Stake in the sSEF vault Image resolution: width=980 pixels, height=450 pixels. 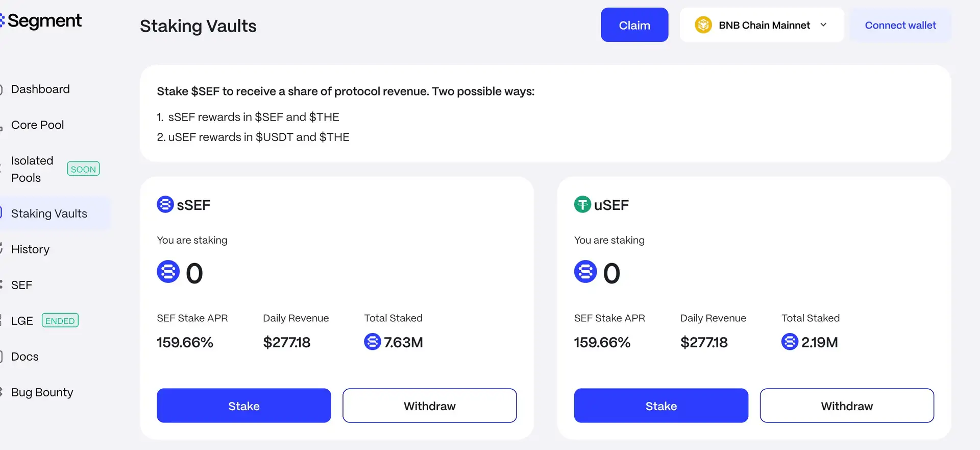click(243, 406)
